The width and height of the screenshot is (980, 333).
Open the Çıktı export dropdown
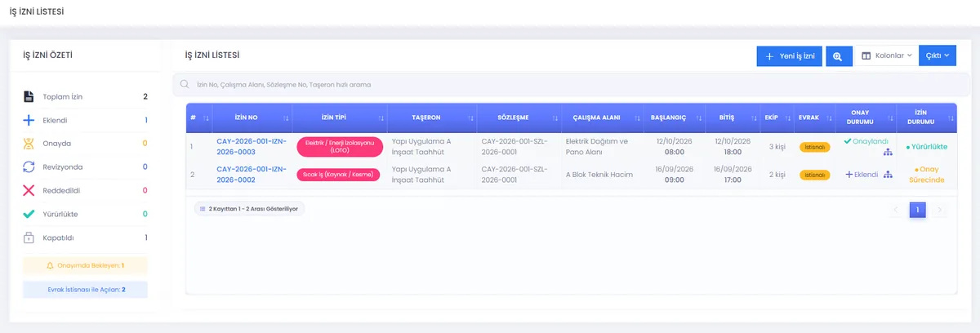tap(937, 55)
